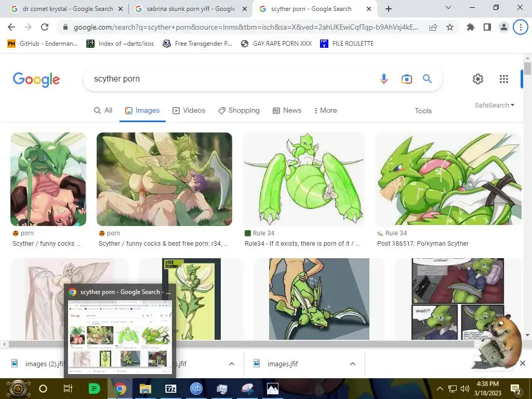Switch to the sabrina skunk Google tab

(x=191, y=9)
